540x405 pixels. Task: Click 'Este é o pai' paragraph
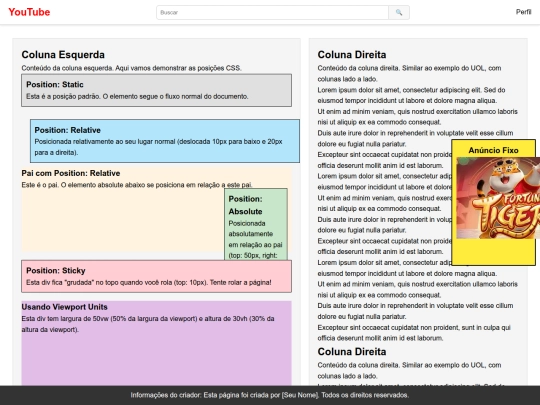point(137,185)
